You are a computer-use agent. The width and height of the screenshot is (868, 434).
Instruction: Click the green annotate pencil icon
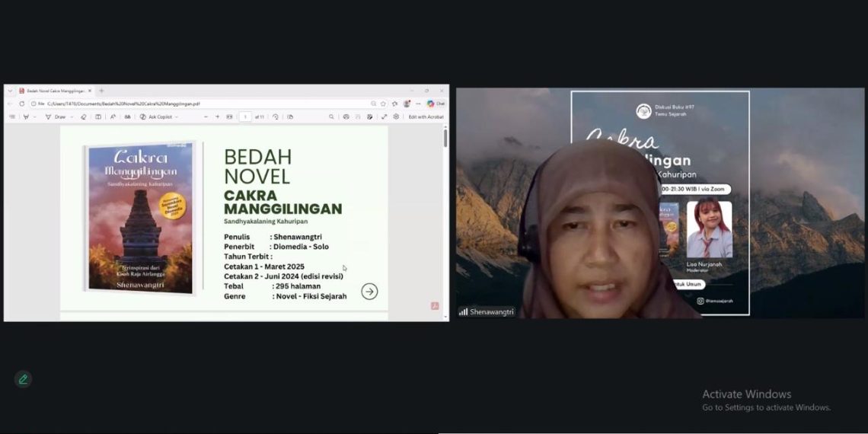23,379
